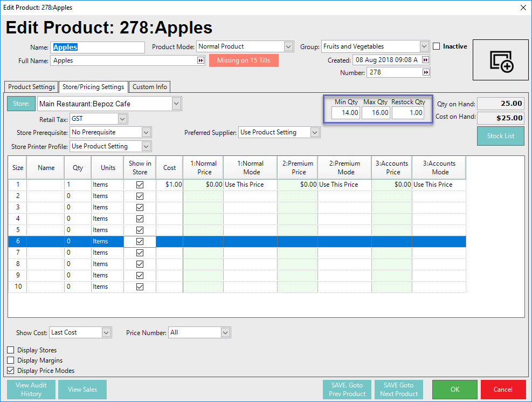
Task: Toggle the Inactive checkbox
Action: (437, 46)
